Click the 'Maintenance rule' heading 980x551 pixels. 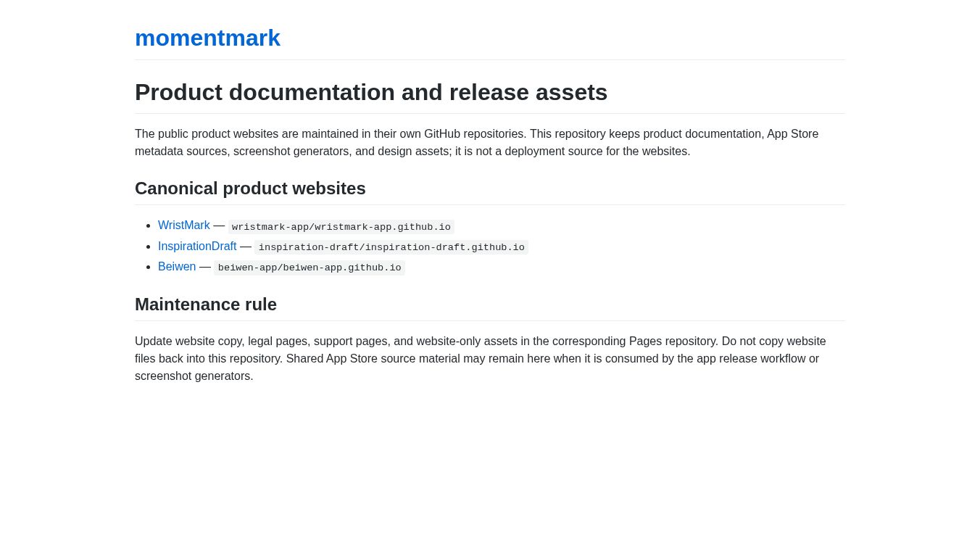(206, 304)
